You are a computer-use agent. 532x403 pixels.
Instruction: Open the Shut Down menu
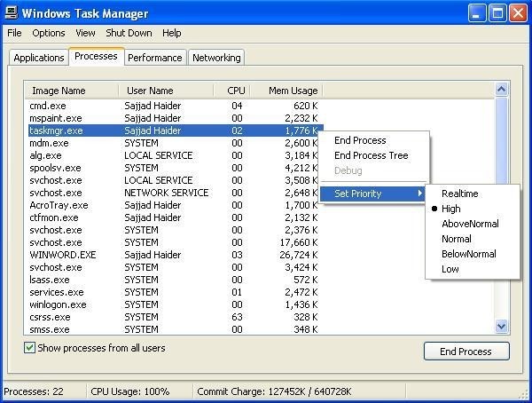click(129, 33)
